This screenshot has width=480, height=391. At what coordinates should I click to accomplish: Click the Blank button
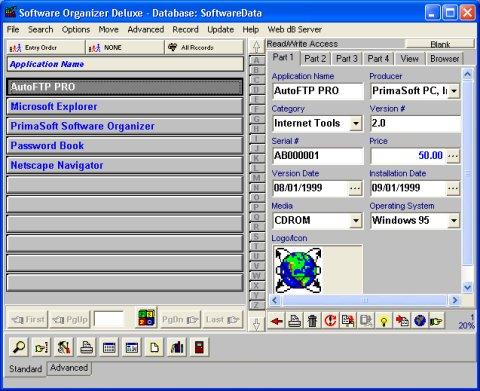click(x=440, y=44)
